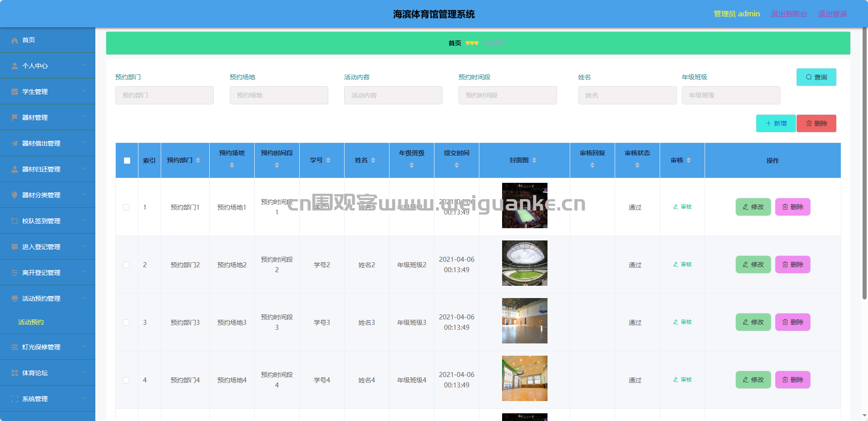Open cover thumbnail in row 2

point(525,263)
